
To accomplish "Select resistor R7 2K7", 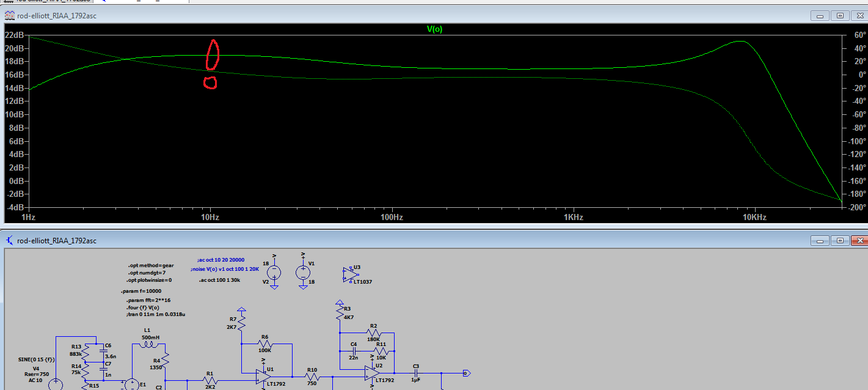I will (x=241, y=323).
